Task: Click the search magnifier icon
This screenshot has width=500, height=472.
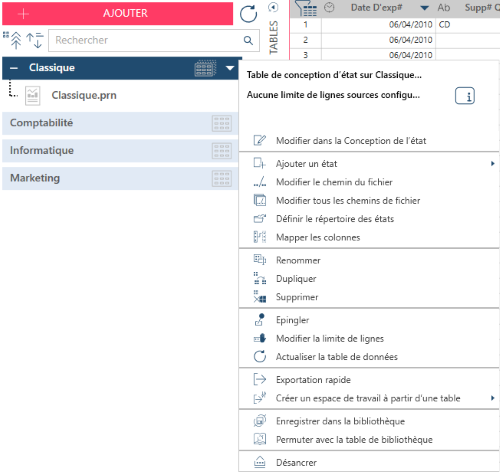Action: click(248, 40)
